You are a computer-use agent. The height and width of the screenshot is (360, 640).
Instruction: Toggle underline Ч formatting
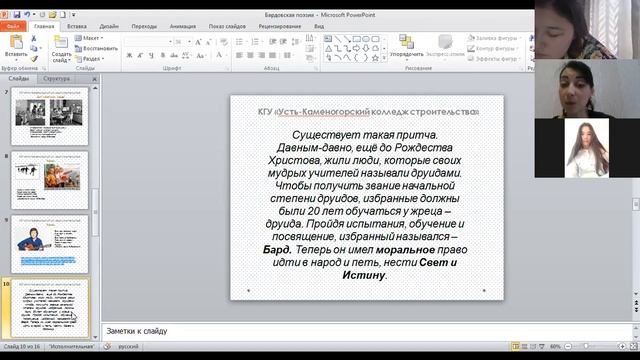(151, 56)
